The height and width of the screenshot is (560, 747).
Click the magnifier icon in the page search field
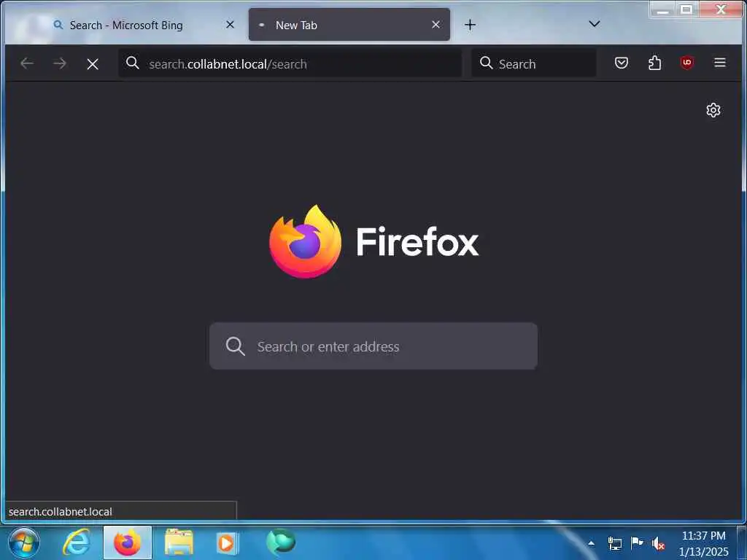(x=236, y=346)
